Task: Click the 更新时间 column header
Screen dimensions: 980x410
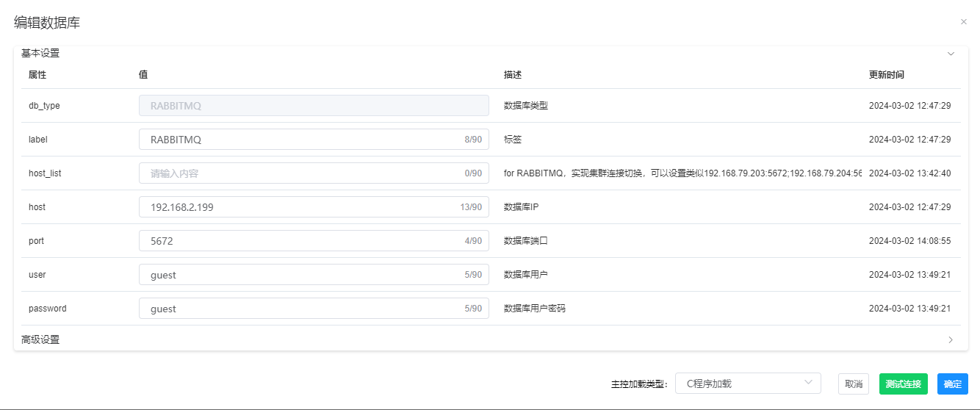Action: [886, 75]
